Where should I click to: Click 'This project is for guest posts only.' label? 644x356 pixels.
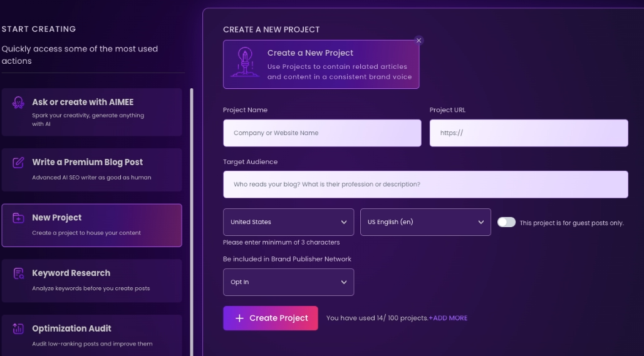click(x=572, y=223)
